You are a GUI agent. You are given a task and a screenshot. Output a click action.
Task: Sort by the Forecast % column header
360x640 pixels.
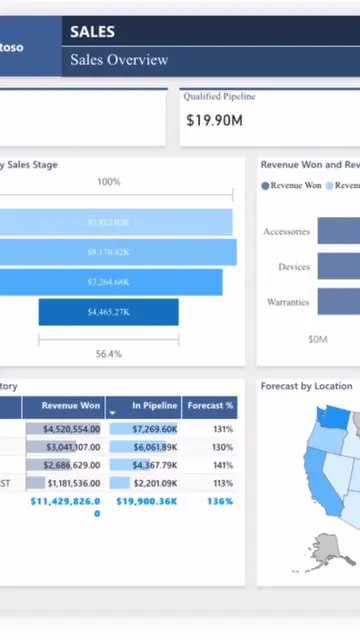(210, 407)
